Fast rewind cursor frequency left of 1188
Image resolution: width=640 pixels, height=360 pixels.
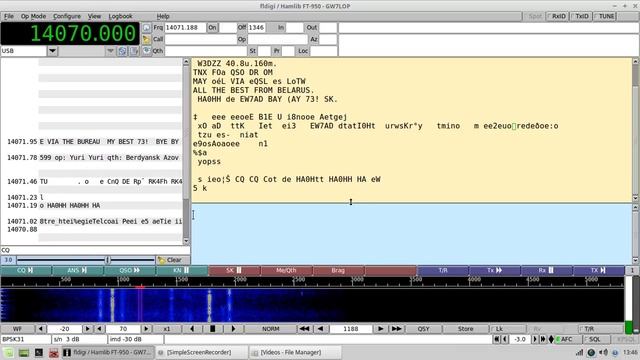304,329
